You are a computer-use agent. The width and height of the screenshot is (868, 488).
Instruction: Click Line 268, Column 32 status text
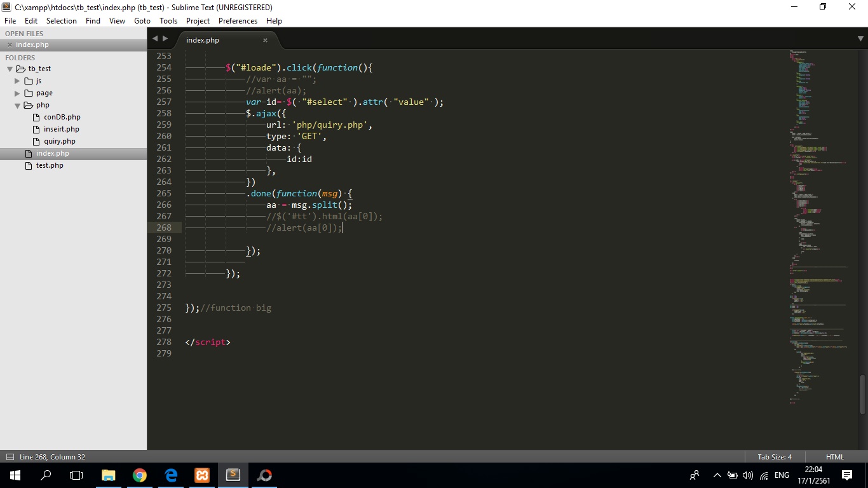click(52, 457)
